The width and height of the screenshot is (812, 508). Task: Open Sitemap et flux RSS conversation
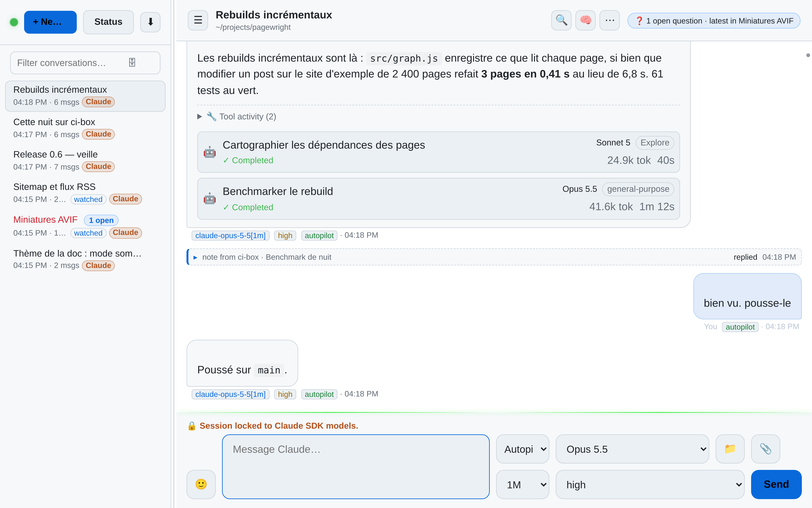coord(85,193)
